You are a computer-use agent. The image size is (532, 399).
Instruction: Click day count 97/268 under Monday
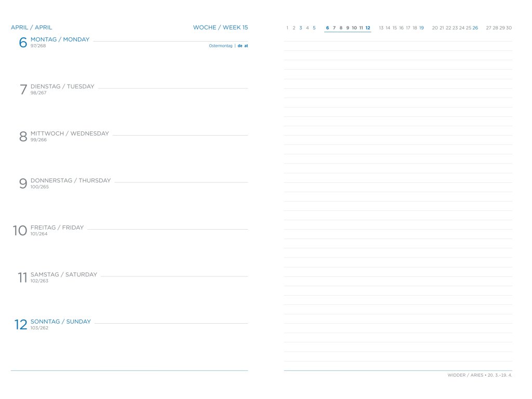click(38, 46)
